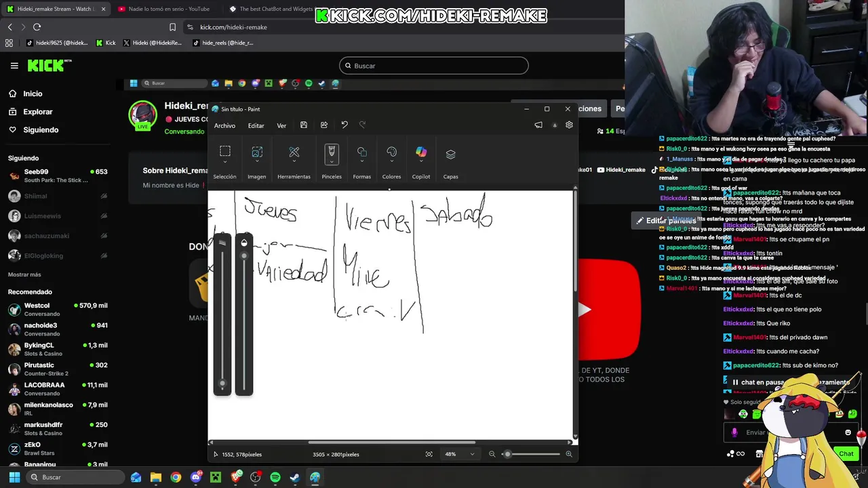
Task: Launch Copilot in Paint
Action: [421, 152]
